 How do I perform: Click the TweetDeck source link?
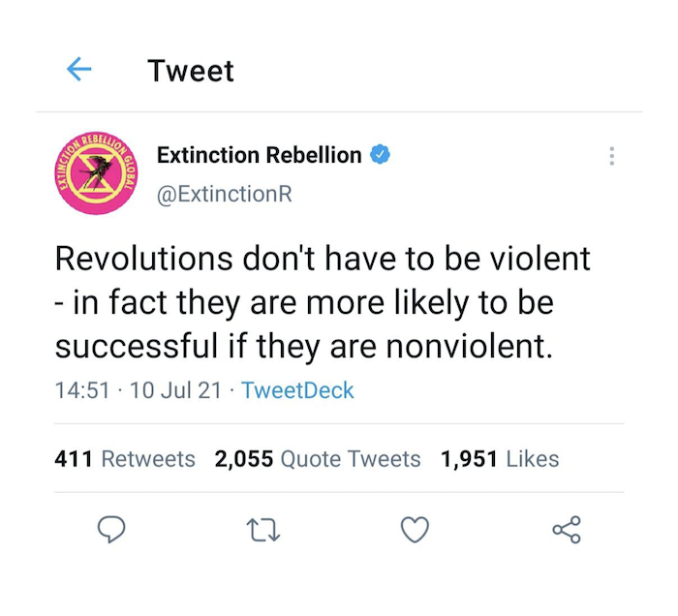click(x=297, y=390)
